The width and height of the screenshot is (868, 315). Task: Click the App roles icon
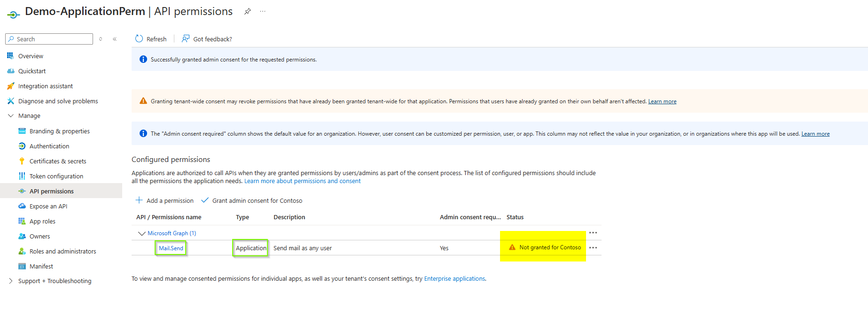tap(22, 221)
